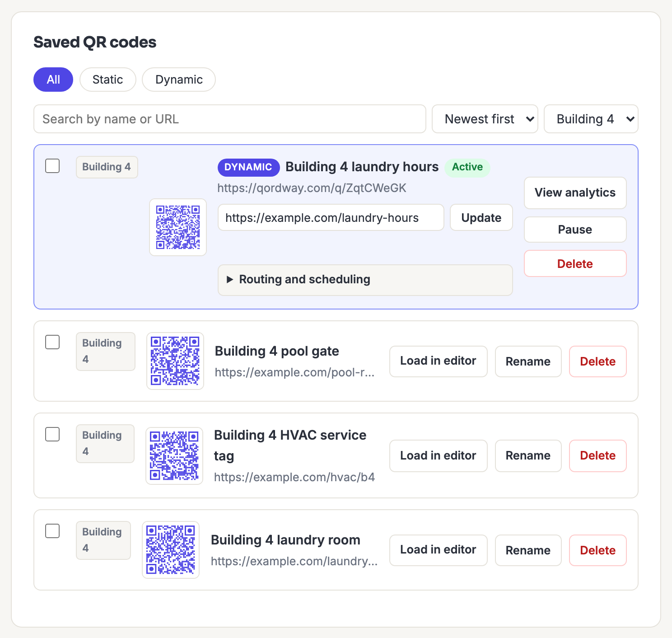The image size is (672, 638).
Task: Open the pool gate QR code thumbnail
Action: point(175,361)
